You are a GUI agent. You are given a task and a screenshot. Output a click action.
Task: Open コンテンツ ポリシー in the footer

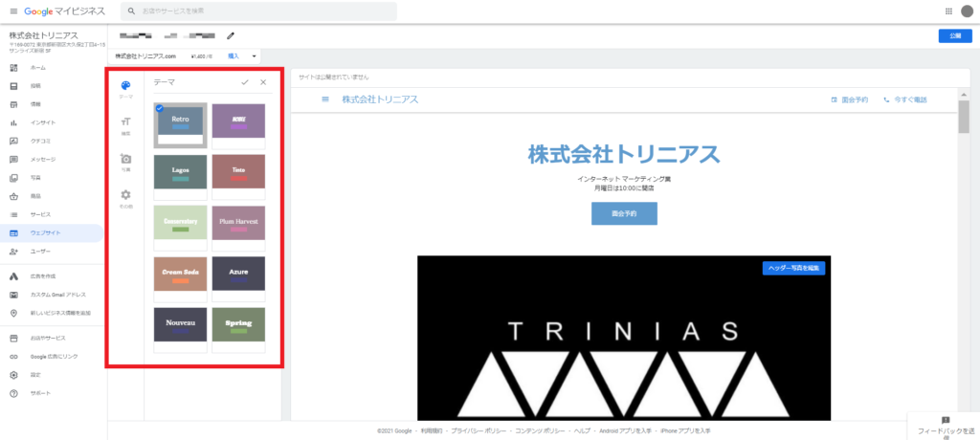click(x=541, y=431)
